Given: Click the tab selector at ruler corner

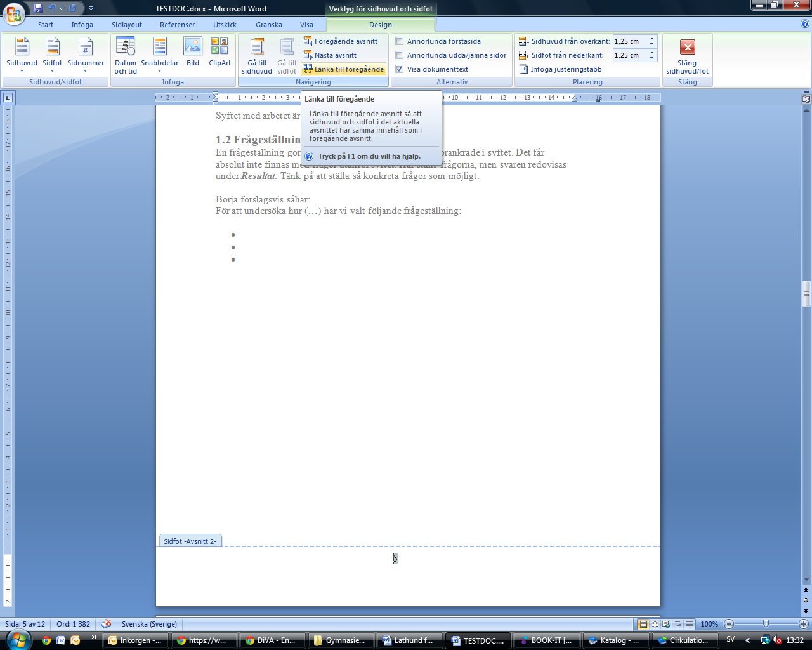Looking at the screenshot, I should (8, 98).
